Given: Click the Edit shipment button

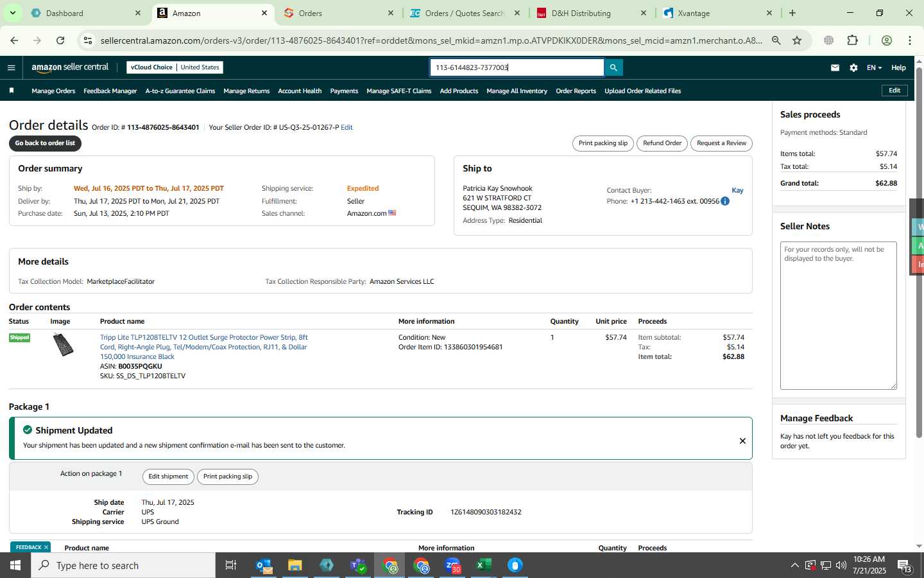Looking at the screenshot, I should [x=168, y=477].
